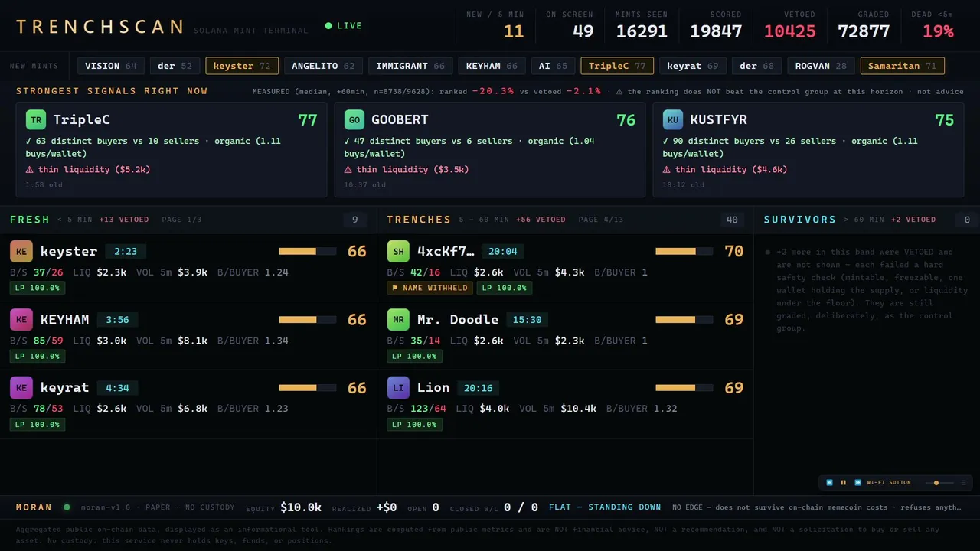Select the ANGELITO 62 mint chip
The image size is (980, 551).
click(323, 66)
